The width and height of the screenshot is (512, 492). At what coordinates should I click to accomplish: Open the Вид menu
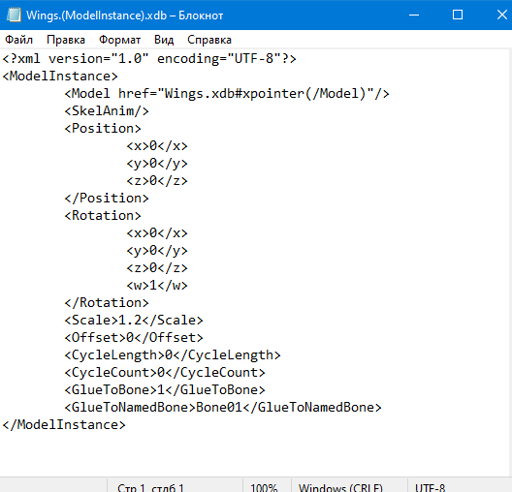point(164,40)
